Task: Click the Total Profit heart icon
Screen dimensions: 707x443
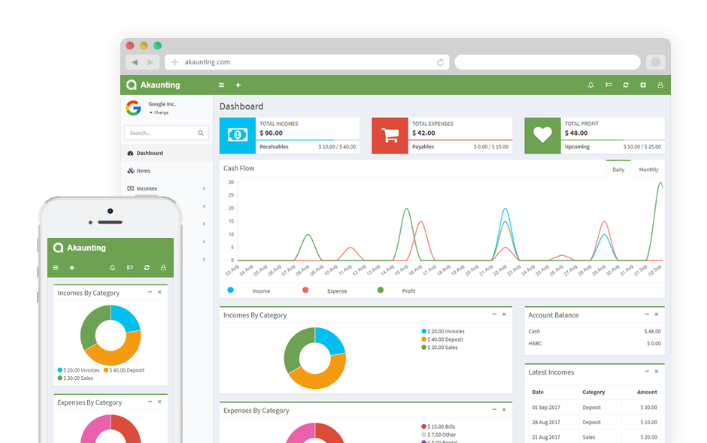Action: click(542, 135)
